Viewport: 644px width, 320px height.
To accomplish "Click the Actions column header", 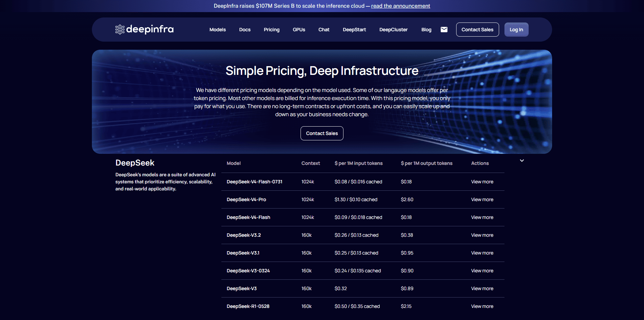I will point(480,163).
